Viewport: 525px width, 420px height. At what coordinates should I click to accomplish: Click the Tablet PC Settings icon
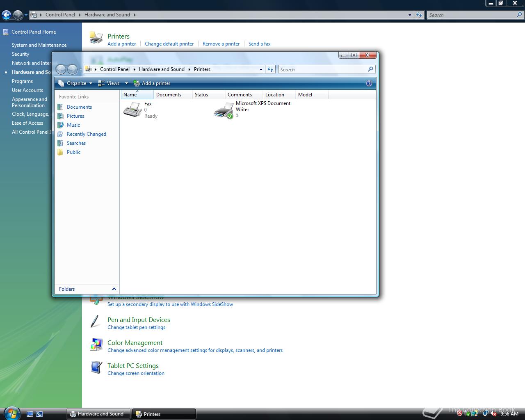click(x=96, y=367)
